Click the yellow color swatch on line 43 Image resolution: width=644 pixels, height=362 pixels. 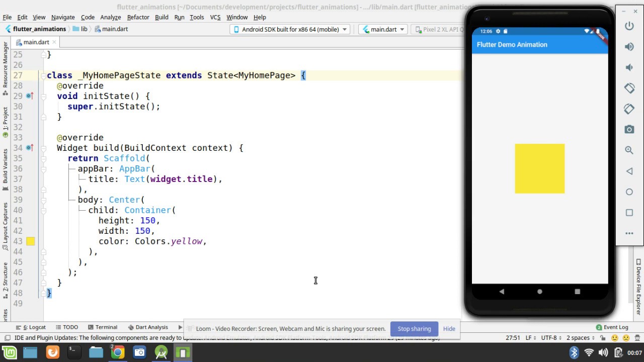[30, 241]
